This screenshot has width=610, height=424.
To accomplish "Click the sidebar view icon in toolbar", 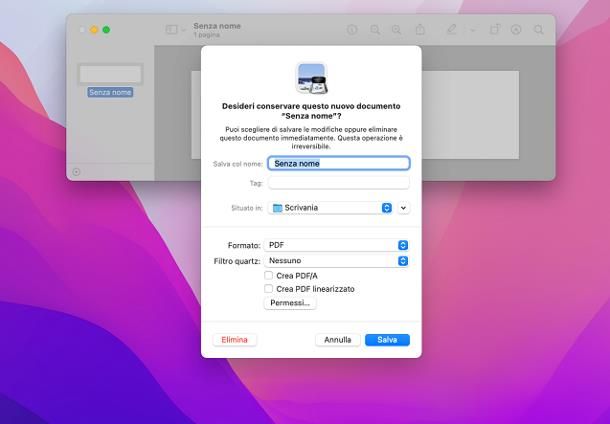I will [172, 30].
